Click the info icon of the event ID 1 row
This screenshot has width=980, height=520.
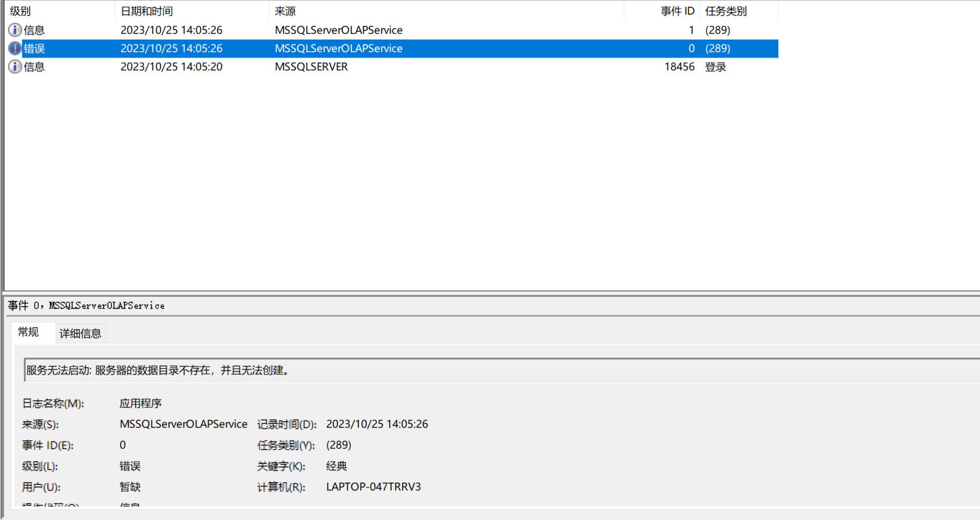[x=15, y=30]
